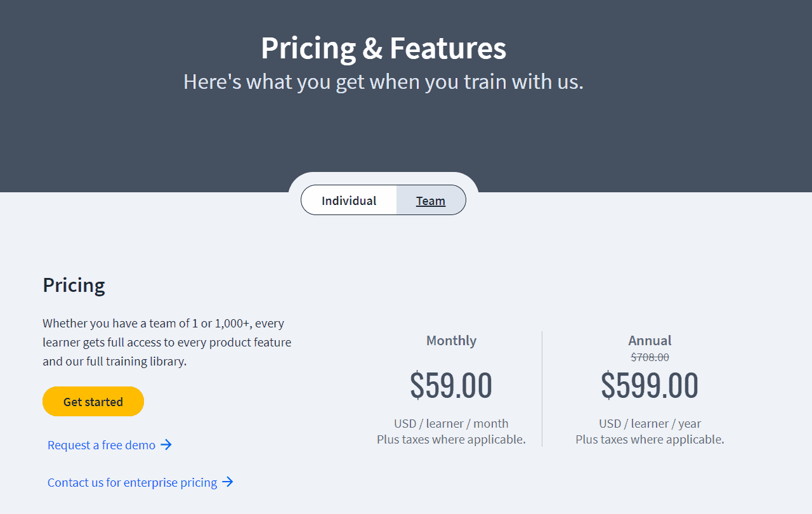
Task: Click the team size description paragraph
Action: click(166, 341)
